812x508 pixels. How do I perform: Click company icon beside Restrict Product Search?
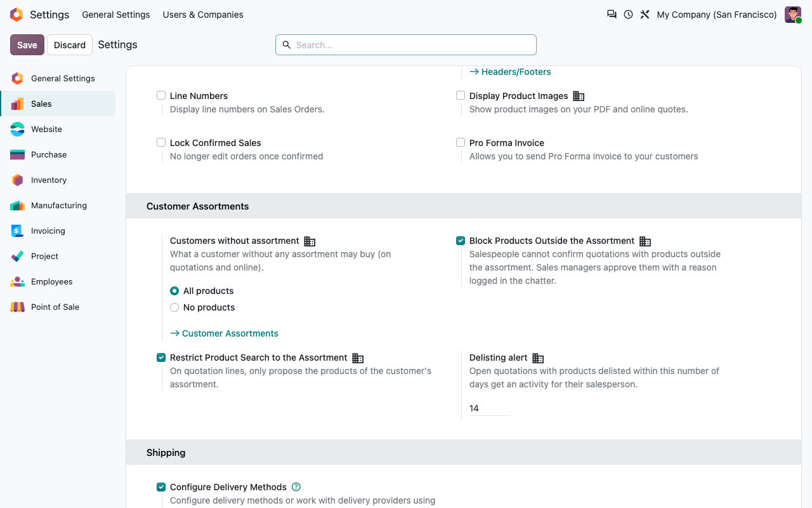pos(358,358)
